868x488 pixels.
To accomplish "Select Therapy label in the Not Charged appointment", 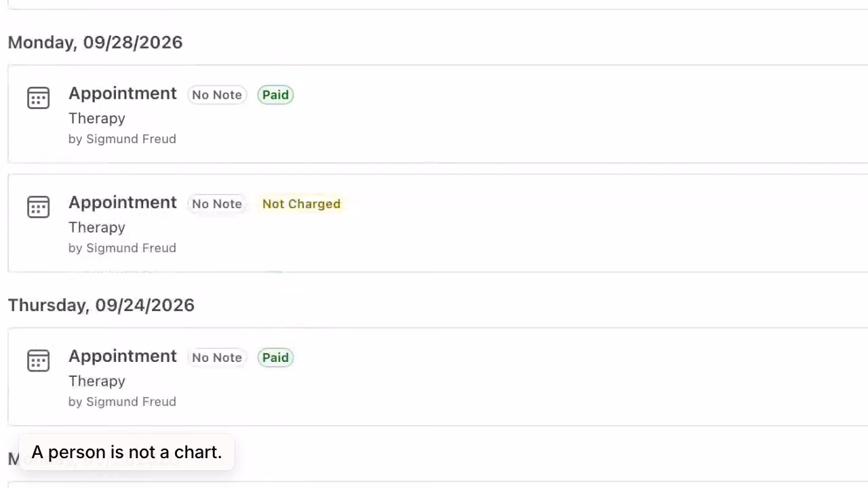I will coord(97,228).
